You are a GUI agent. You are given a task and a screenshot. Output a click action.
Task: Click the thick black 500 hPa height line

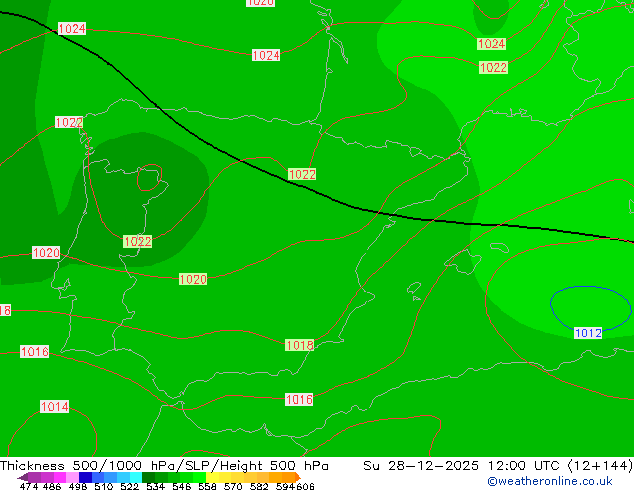317,191
